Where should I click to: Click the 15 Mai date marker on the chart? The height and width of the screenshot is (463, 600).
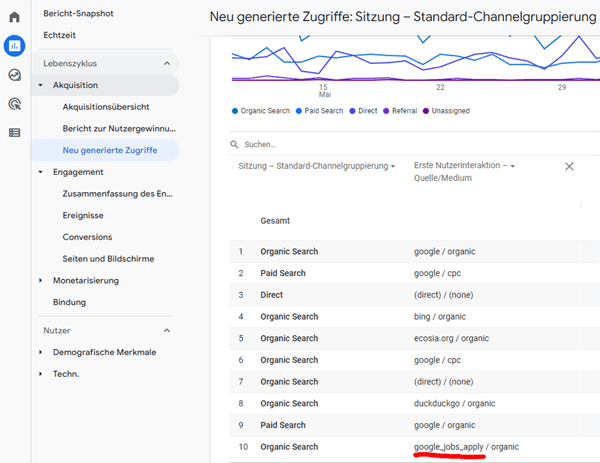324,91
